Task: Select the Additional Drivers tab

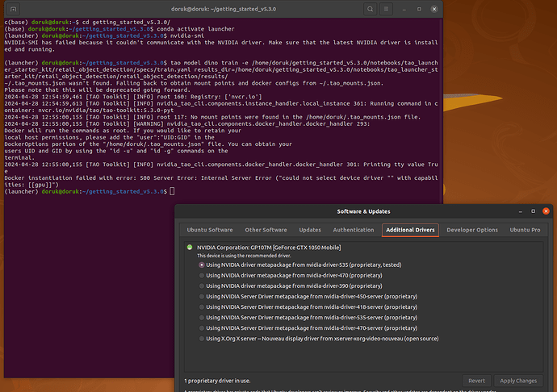Action: (410, 230)
